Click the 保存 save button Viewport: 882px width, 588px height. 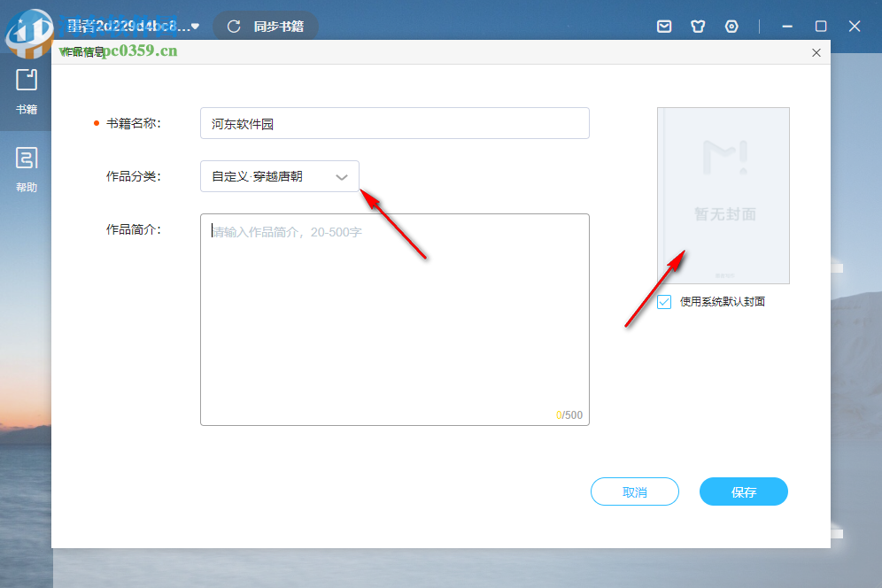pos(743,491)
